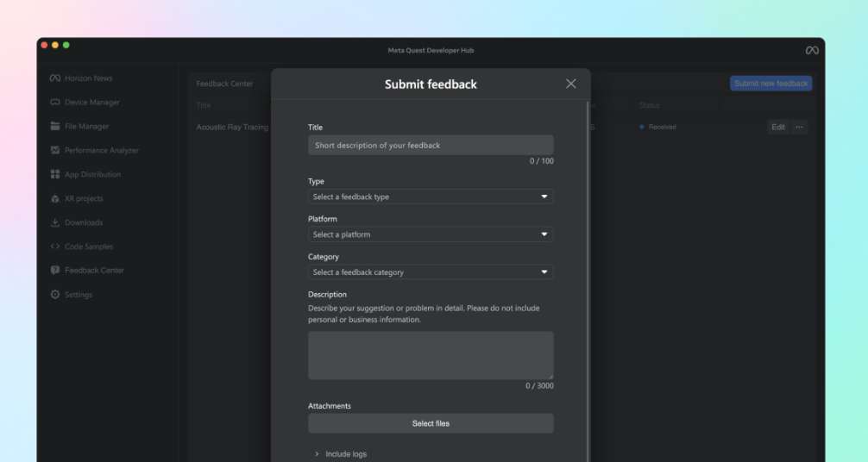Click the Horizon News sidebar icon
868x462 pixels.
pyautogui.click(x=55, y=78)
